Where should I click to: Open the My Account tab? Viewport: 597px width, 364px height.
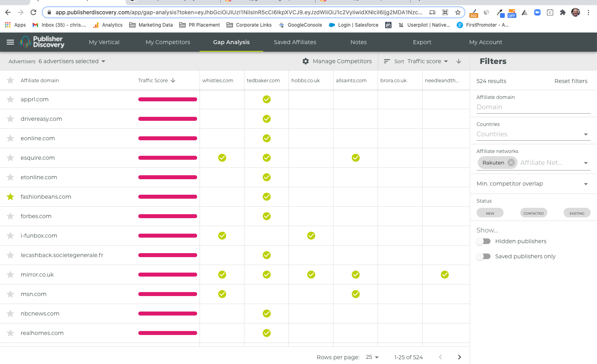click(x=486, y=42)
